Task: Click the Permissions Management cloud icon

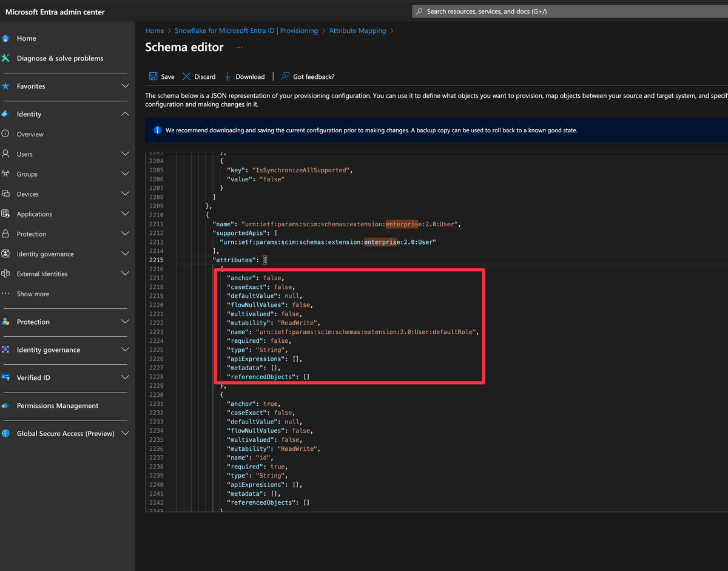Action: pyautogui.click(x=5, y=406)
